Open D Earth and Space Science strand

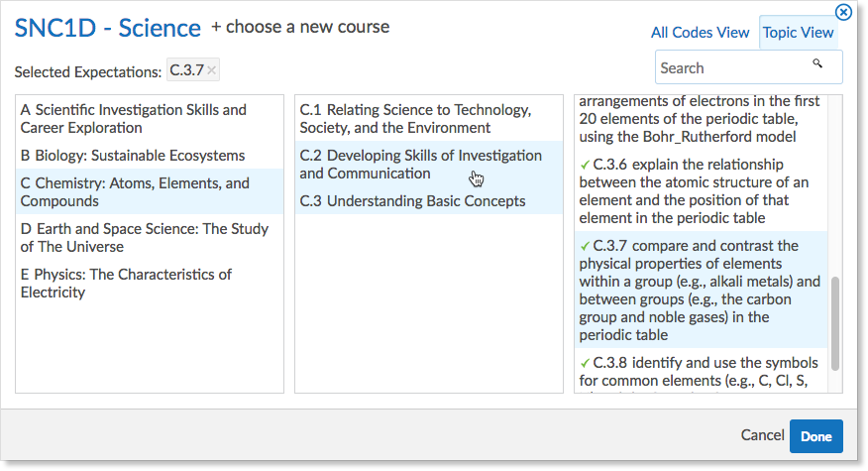[150, 237]
